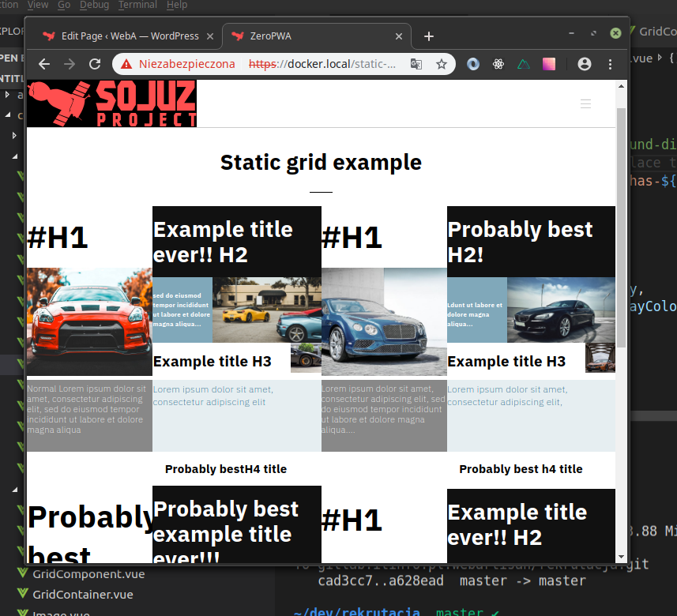Click the black BMW photo
677x616 pixels.
coord(561,310)
